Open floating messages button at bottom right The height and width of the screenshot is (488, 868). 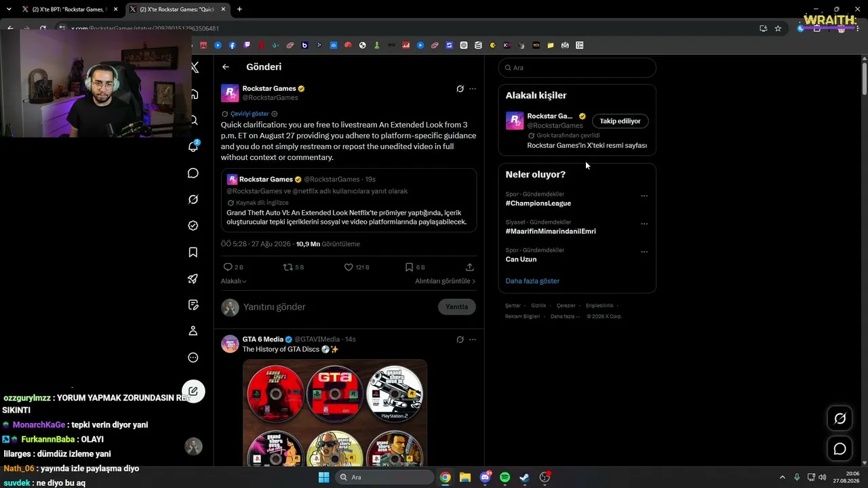click(x=840, y=449)
